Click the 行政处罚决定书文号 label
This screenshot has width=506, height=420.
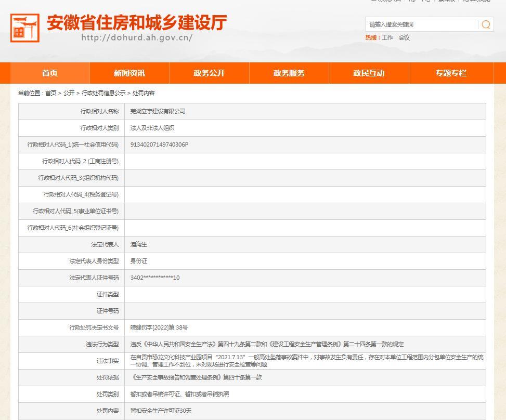[94, 328]
